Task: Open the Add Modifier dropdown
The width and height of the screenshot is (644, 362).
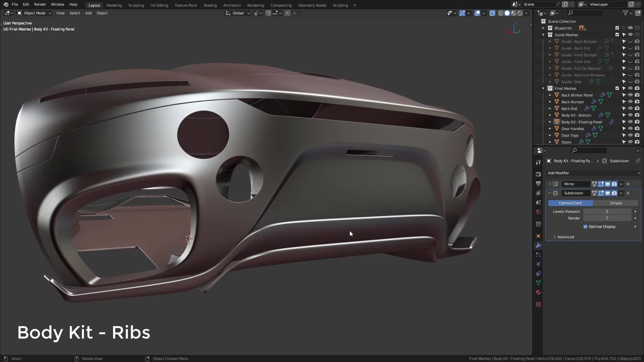Action: pyautogui.click(x=593, y=173)
